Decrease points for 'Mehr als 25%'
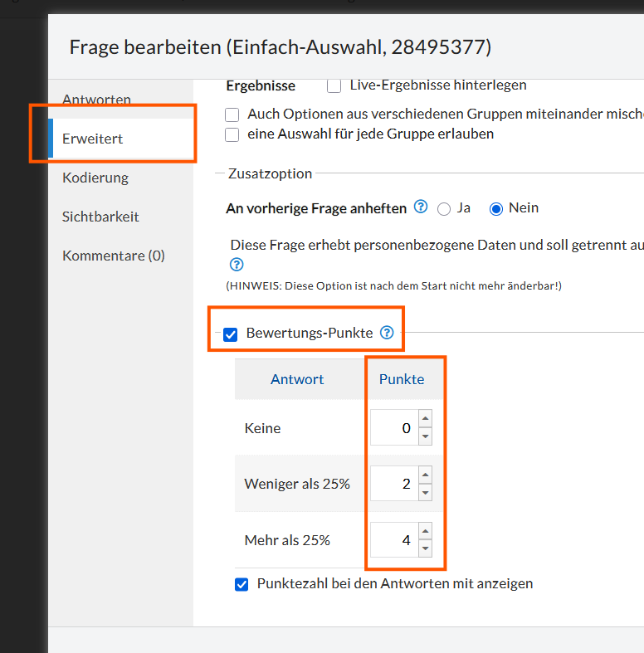 (x=425, y=548)
